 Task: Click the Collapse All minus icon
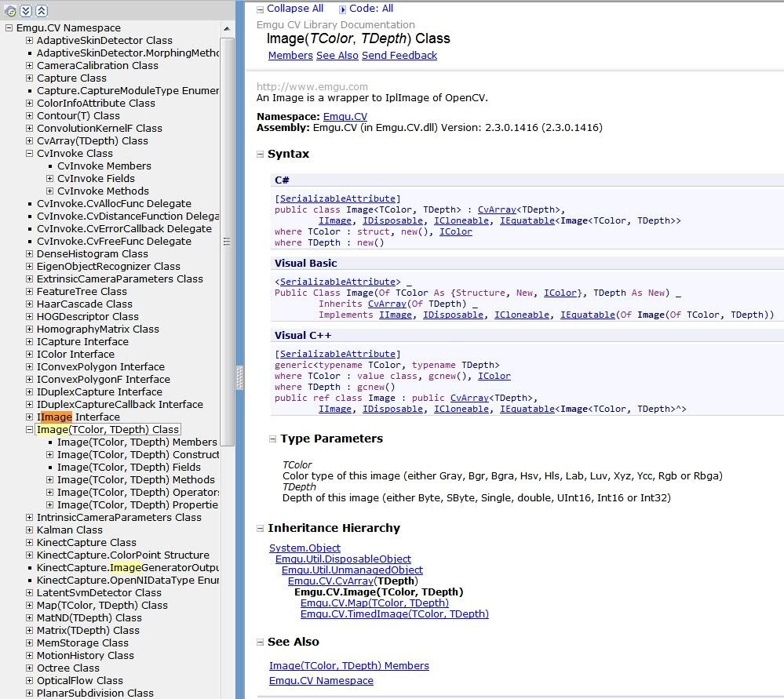click(x=260, y=9)
